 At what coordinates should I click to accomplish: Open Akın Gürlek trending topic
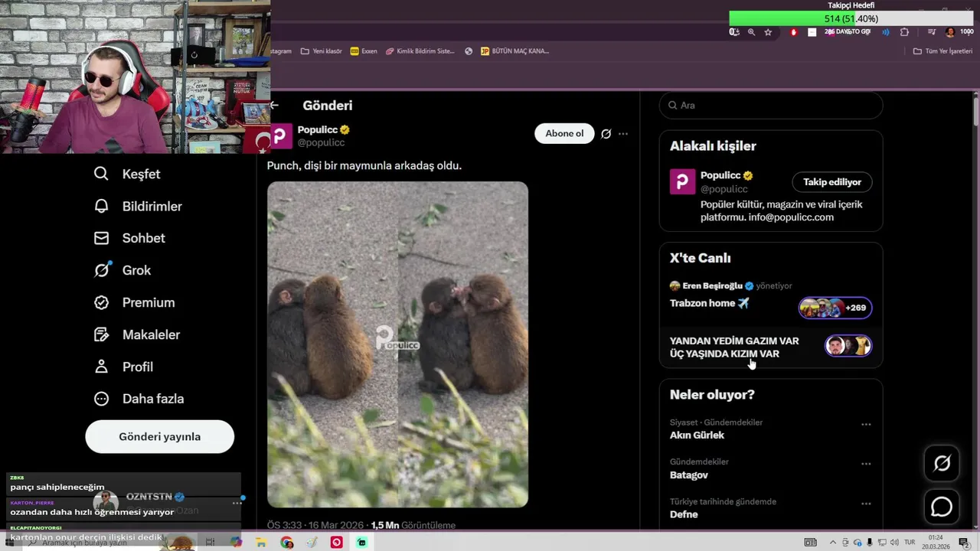697,435
